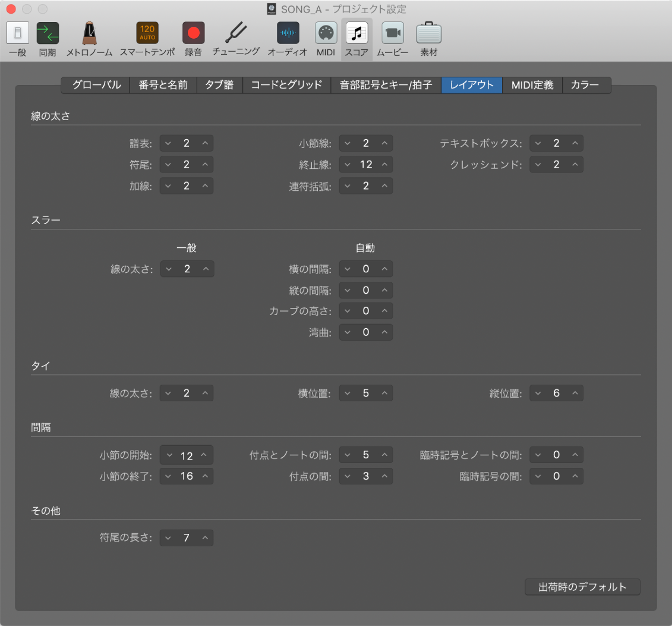Click the 付点の間 value field showing 3
672x626 pixels.
pyautogui.click(x=366, y=476)
